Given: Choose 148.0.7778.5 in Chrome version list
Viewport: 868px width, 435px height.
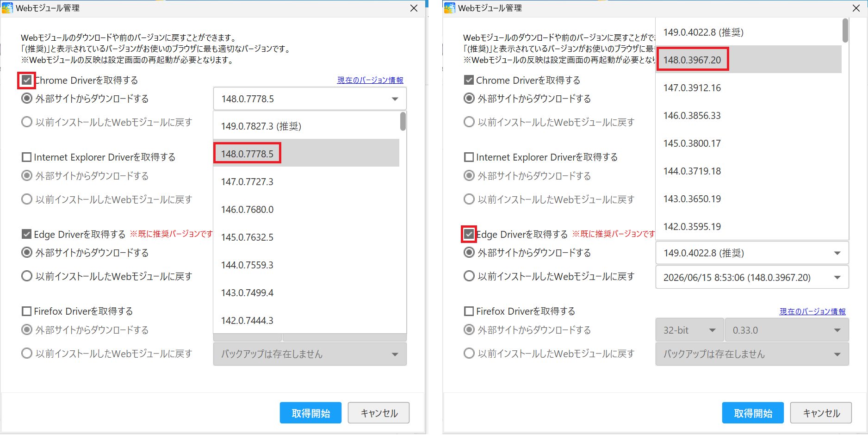Looking at the screenshot, I should (x=306, y=153).
